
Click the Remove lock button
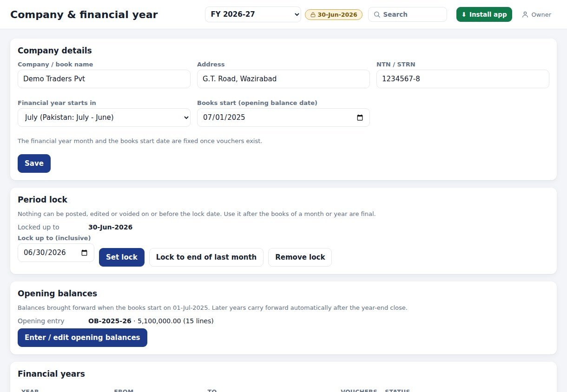(300, 257)
